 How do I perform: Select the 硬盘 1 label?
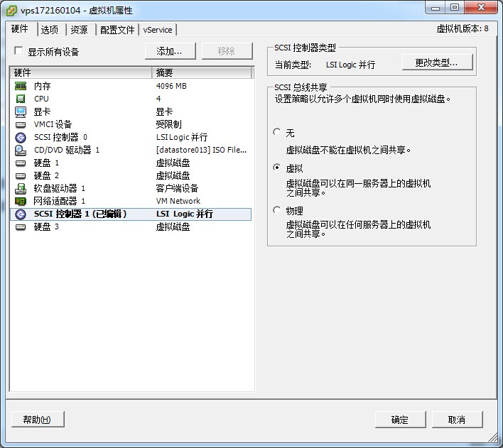(46, 163)
